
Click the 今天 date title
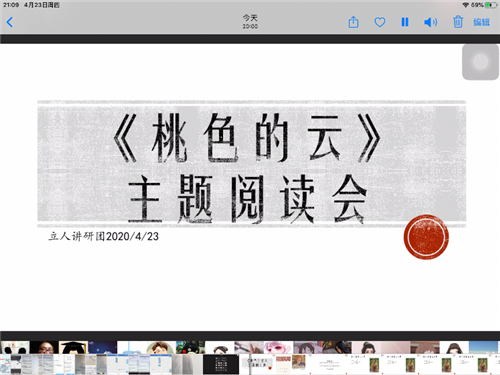[x=250, y=17]
